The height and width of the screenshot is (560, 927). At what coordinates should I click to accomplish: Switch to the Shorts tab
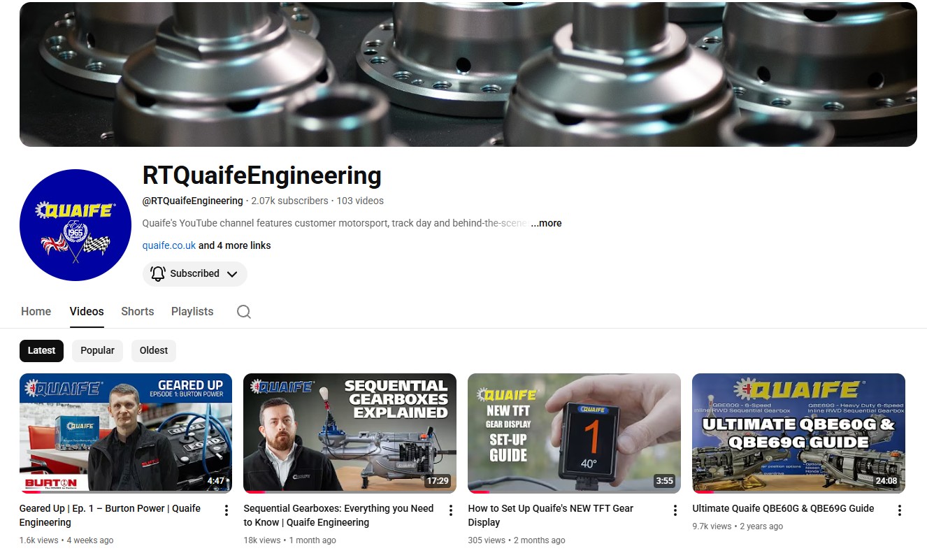point(137,312)
